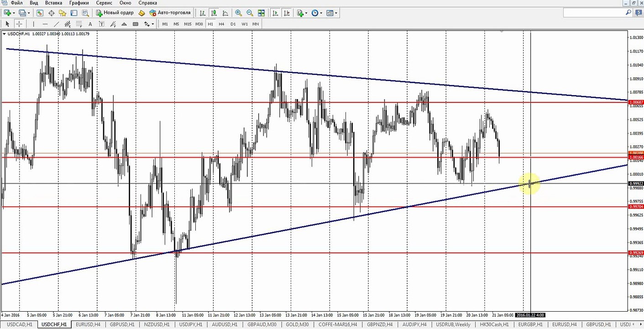Pick the triangle shape tool
The height and width of the screenshot is (329, 644).
click(124, 24)
